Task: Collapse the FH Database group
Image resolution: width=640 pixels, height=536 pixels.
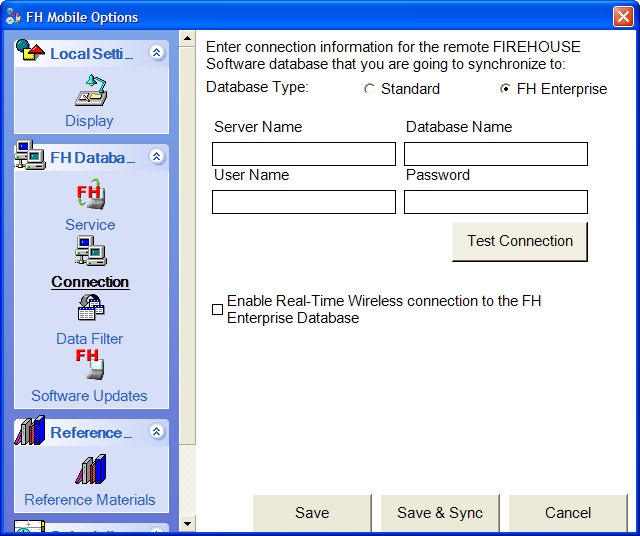Action: (156, 156)
